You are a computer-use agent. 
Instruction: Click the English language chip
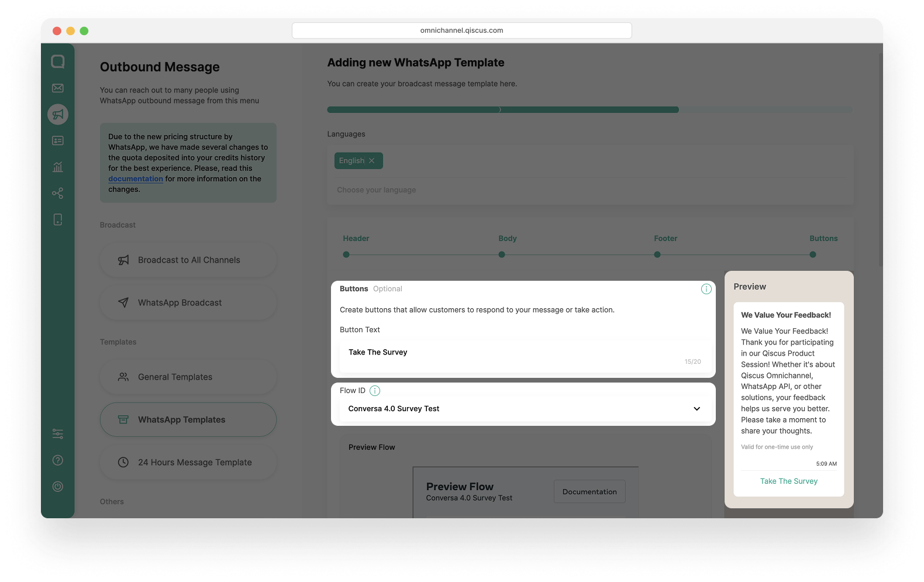(x=358, y=161)
